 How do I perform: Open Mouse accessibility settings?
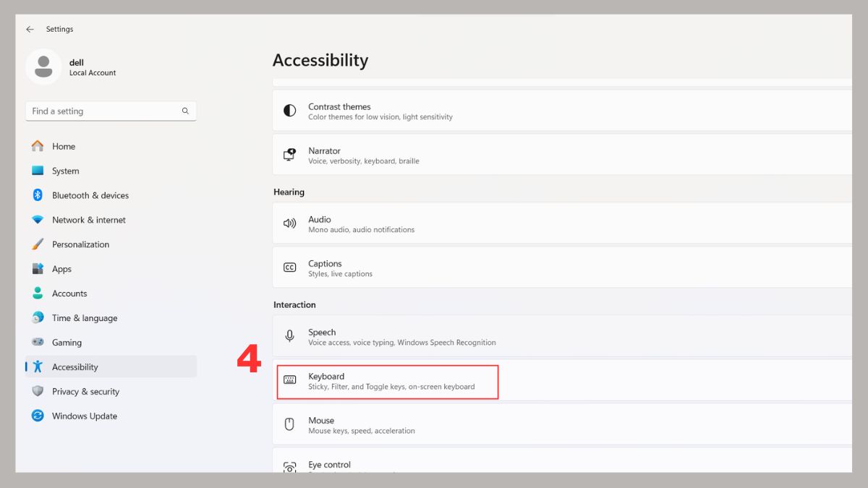[x=562, y=424]
